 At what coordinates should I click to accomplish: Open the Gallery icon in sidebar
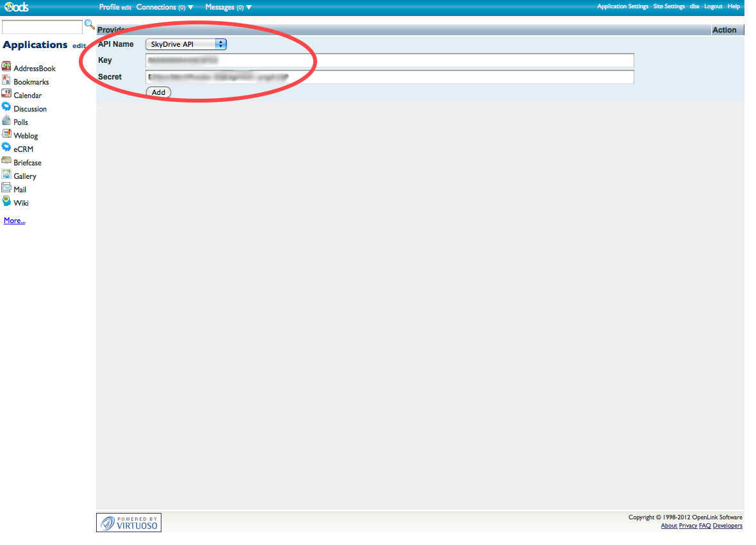pos(6,174)
